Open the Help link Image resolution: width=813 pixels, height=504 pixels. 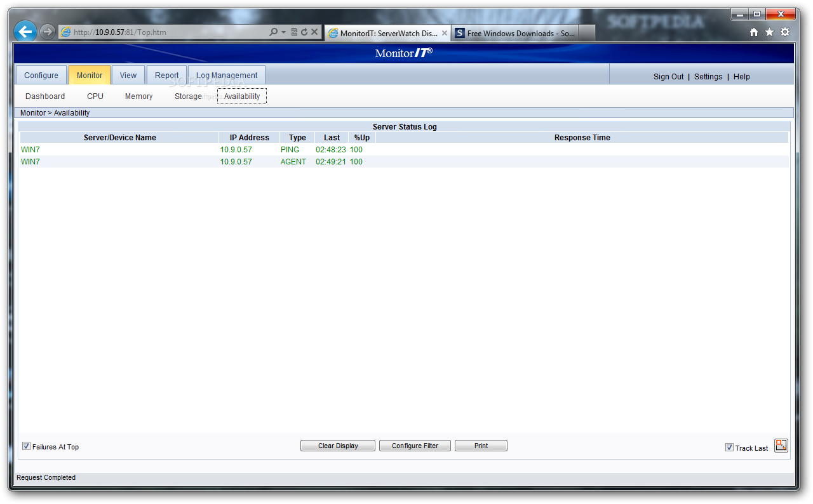pos(742,77)
